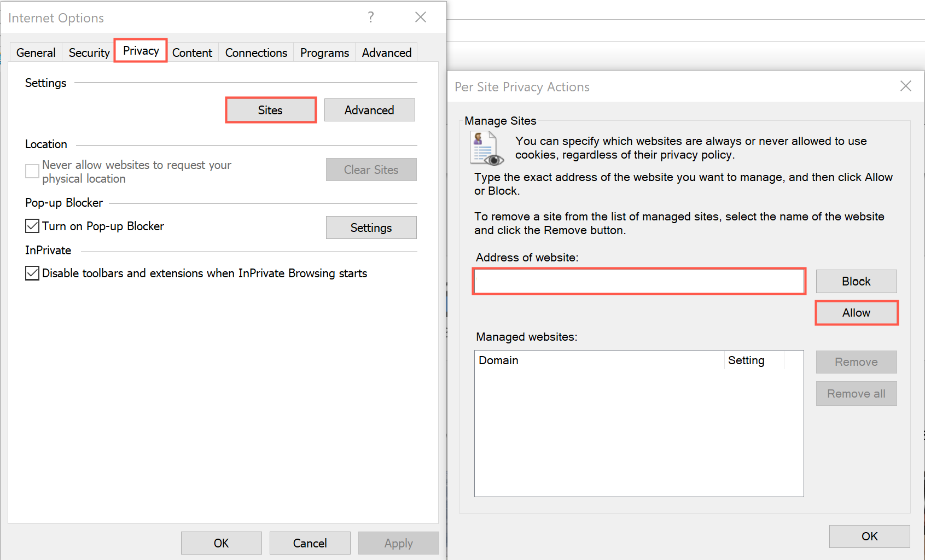Open the Content tab
This screenshot has height=560, width=925.
192,52
